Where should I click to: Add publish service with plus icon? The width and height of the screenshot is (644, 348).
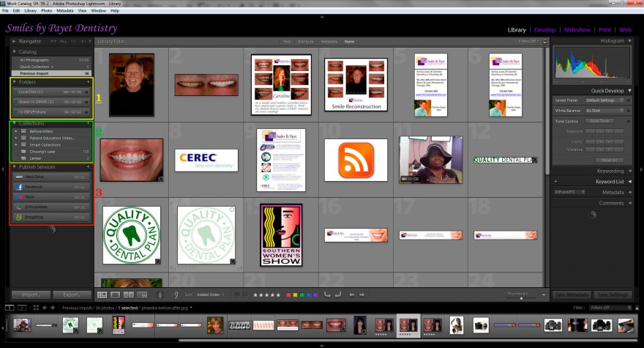pyautogui.click(x=88, y=166)
